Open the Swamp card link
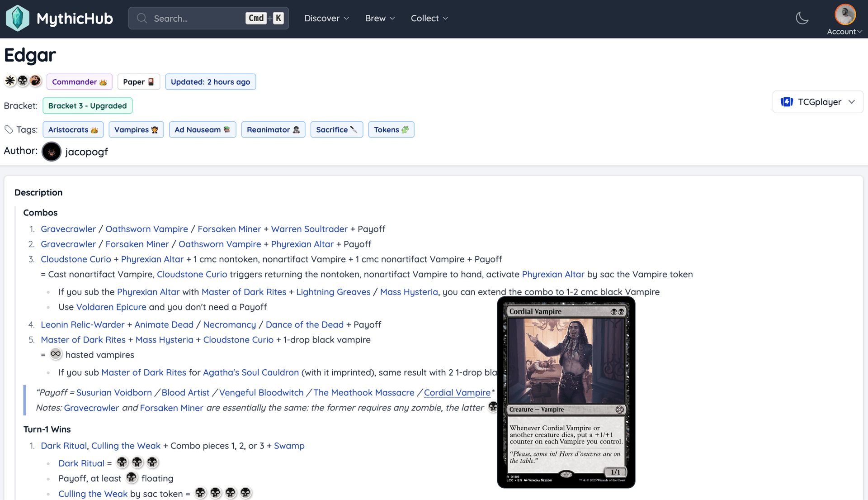The image size is (868, 500). 289,446
